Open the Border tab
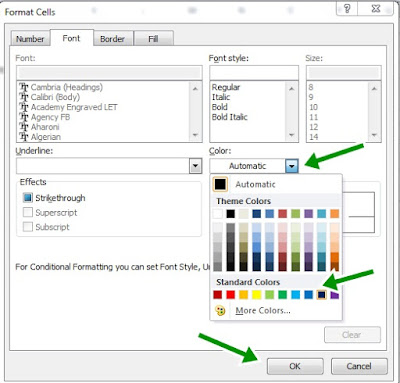 click(x=112, y=39)
